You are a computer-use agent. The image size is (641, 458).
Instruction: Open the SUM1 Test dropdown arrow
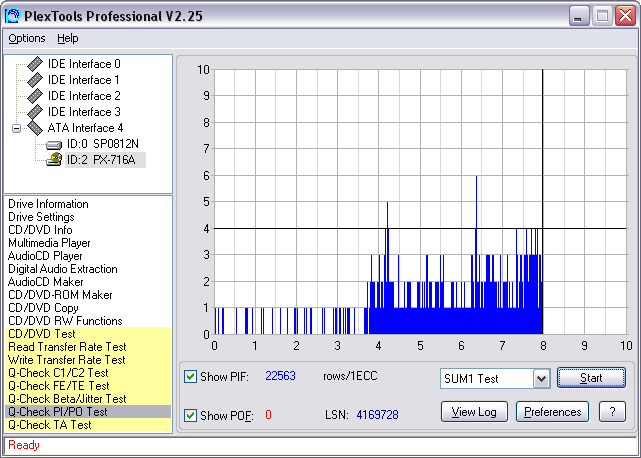(541, 379)
